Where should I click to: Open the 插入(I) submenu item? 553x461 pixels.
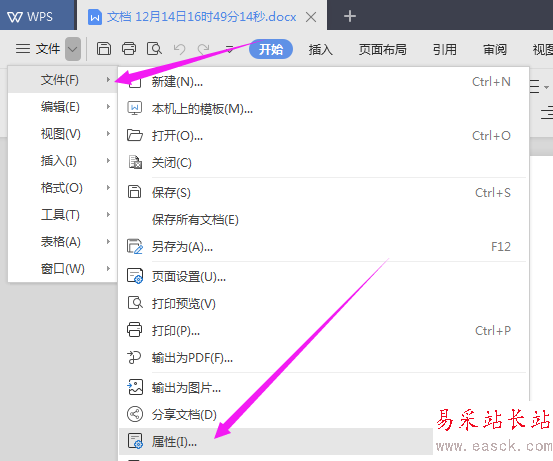[62, 160]
